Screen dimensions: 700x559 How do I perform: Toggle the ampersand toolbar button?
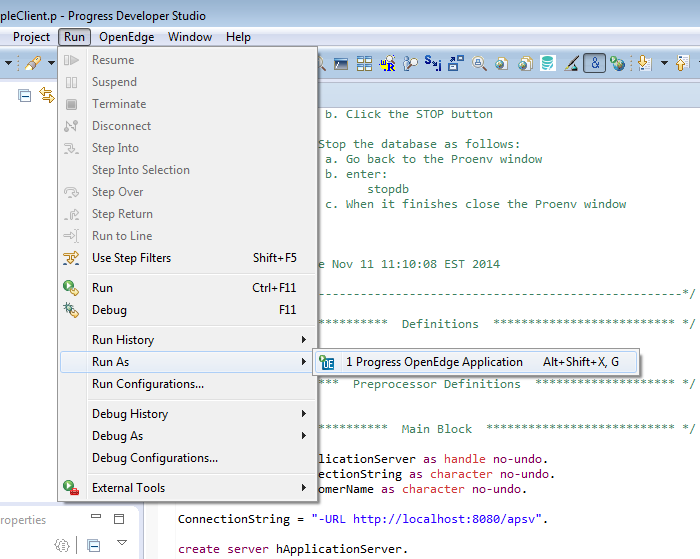pyautogui.click(x=595, y=63)
